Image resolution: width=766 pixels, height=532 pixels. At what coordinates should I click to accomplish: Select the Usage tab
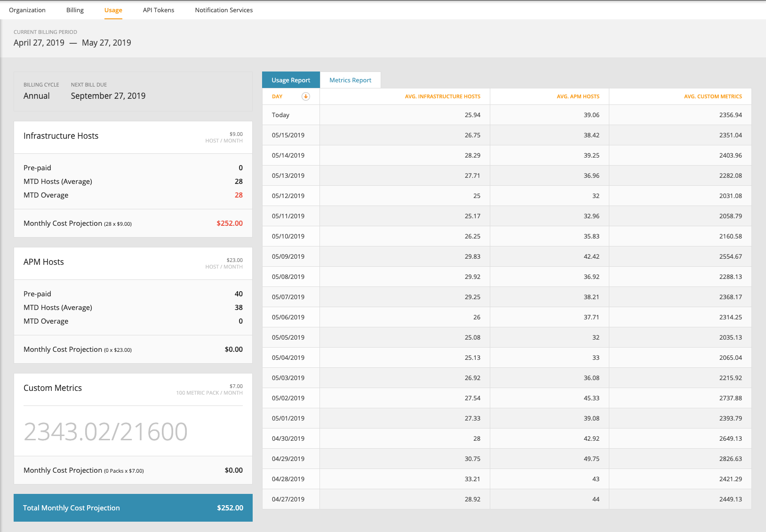(x=113, y=10)
